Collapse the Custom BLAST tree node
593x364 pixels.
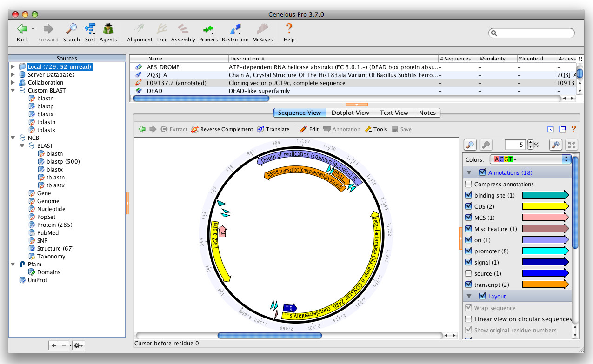pyautogui.click(x=13, y=91)
